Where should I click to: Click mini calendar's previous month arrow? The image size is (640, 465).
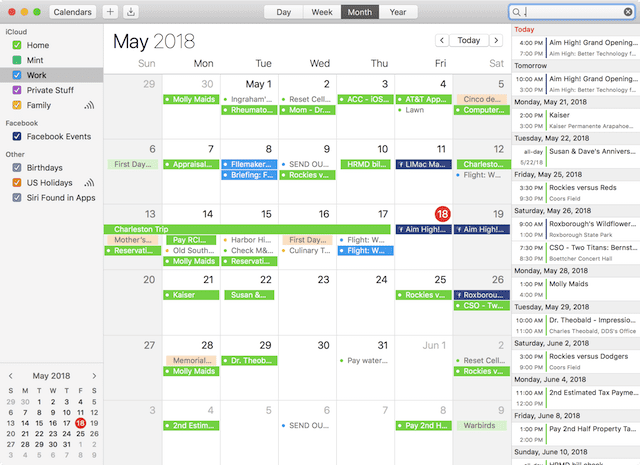pos(11,376)
